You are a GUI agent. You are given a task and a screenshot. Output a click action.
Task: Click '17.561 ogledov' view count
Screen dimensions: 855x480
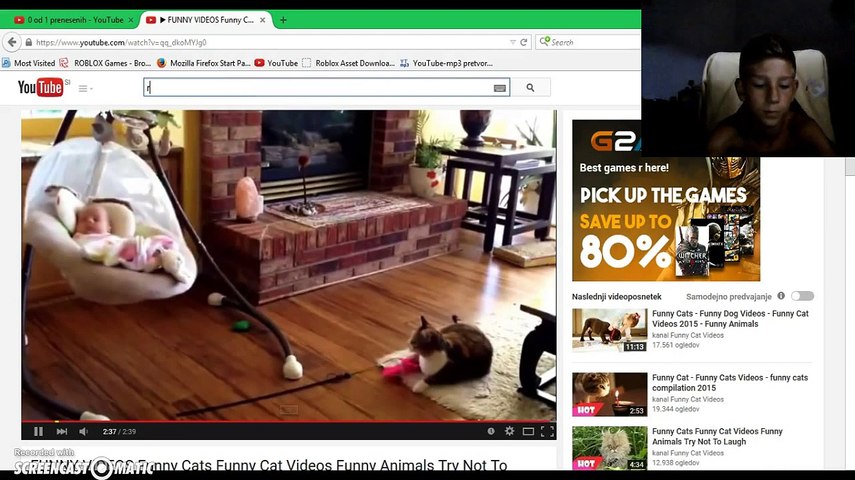(x=676, y=345)
